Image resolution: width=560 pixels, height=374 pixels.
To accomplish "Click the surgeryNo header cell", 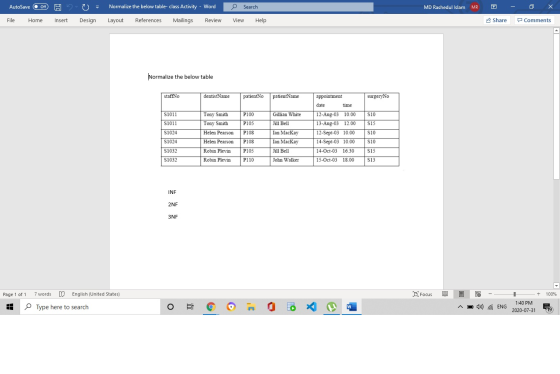I will tap(382, 102).
